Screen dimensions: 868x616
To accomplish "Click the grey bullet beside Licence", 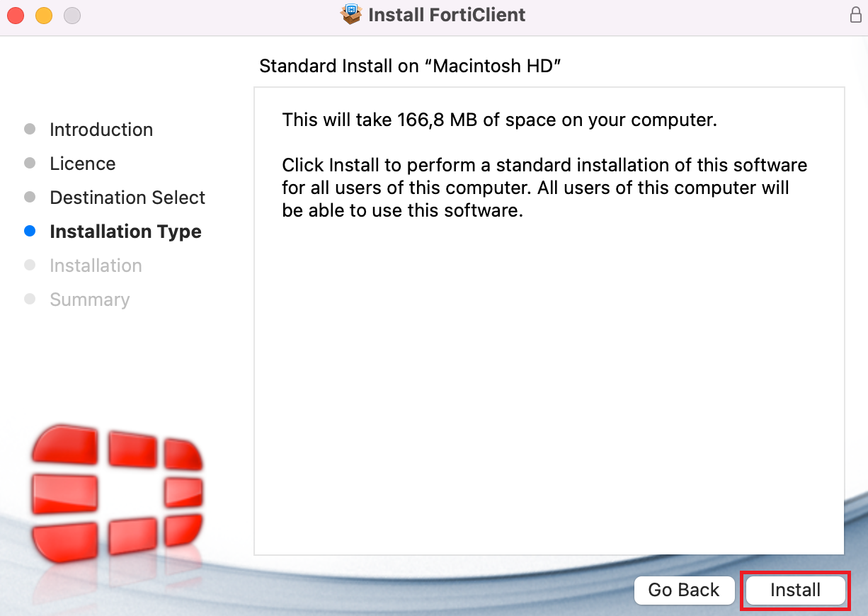I will click(x=30, y=164).
